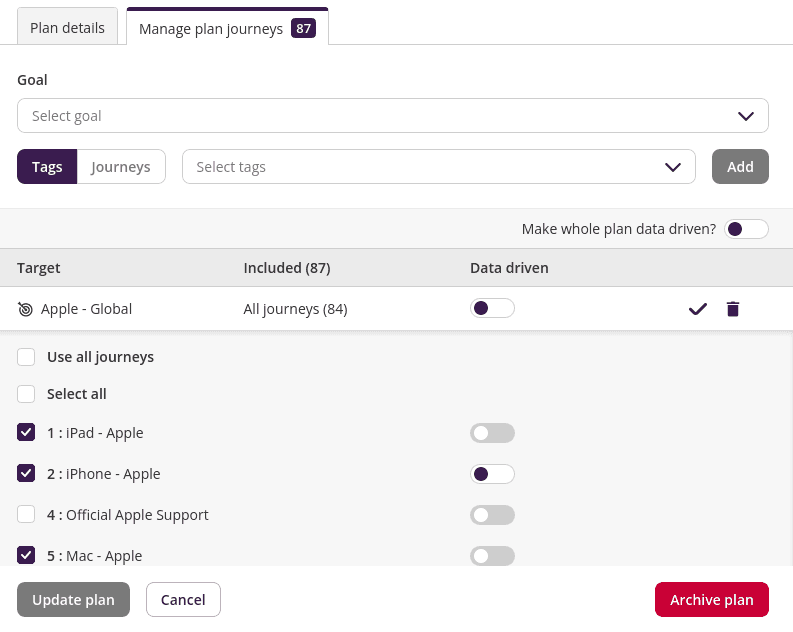This screenshot has height=632, width=793.
Task: Select the Tags segment button
Action: [x=47, y=166]
